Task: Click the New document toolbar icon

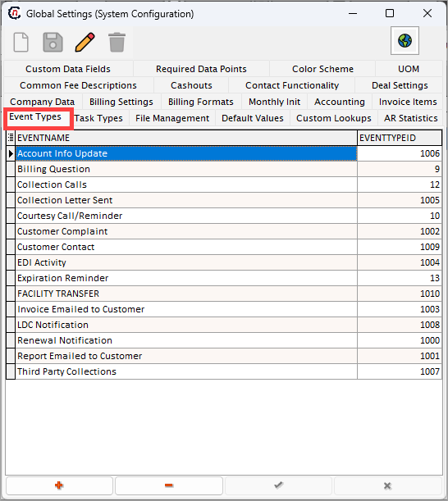Action: point(21,42)
